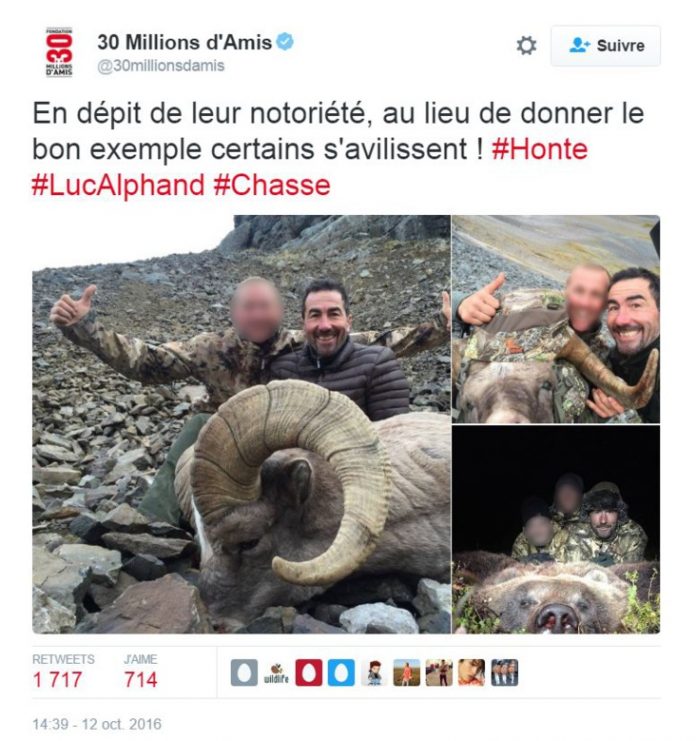Viewport: 696px width, 741px height.
Task: Open the #LucAlphand hashtag
Action: tap(118, 185)
